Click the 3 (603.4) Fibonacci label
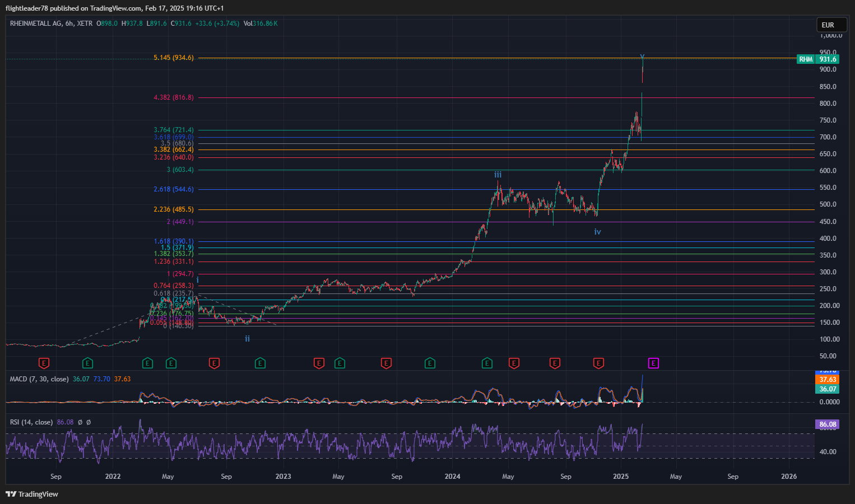 [x=180, y=170]
